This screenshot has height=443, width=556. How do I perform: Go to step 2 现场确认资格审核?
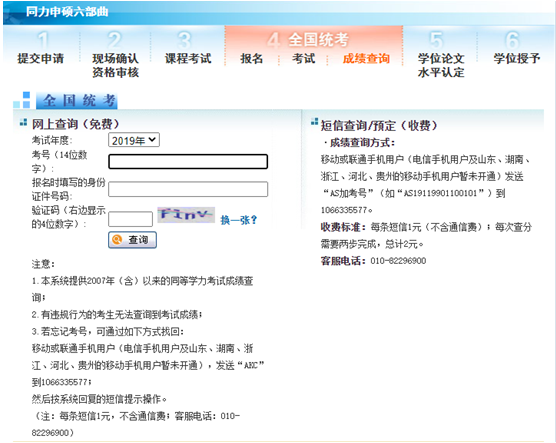(x=116, y=65)
